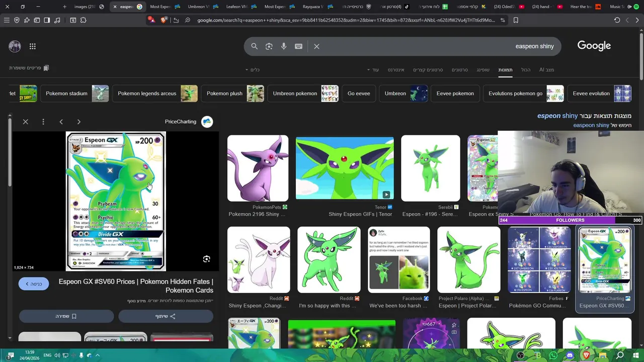
Task: Open the on-screen keyboard icon
Action: 298,46
